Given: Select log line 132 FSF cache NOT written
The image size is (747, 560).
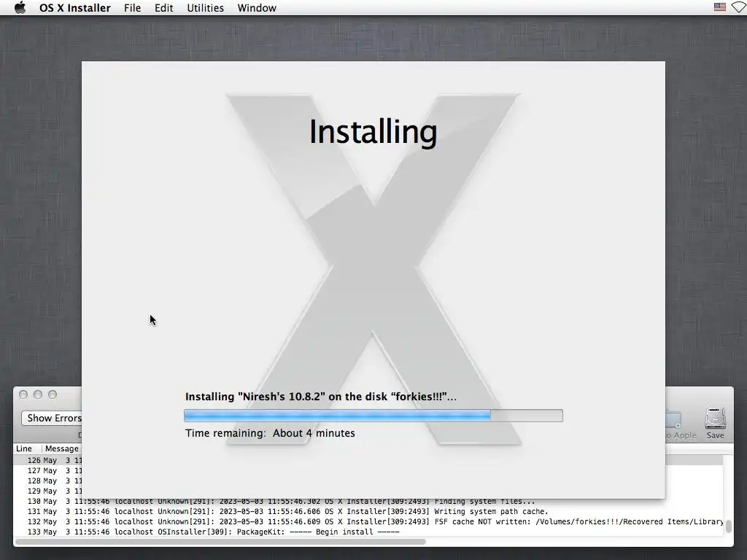Looking at the screenshot, I should coord(368,521).
